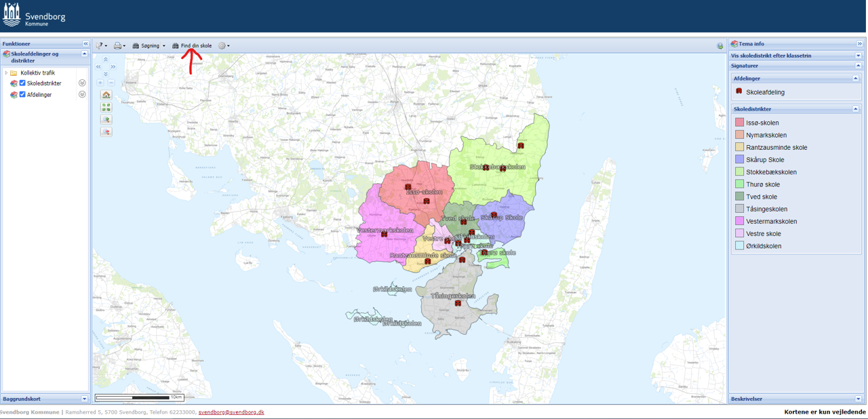Open options arrow for Skoledistrikter layer

tap(82, 83)
